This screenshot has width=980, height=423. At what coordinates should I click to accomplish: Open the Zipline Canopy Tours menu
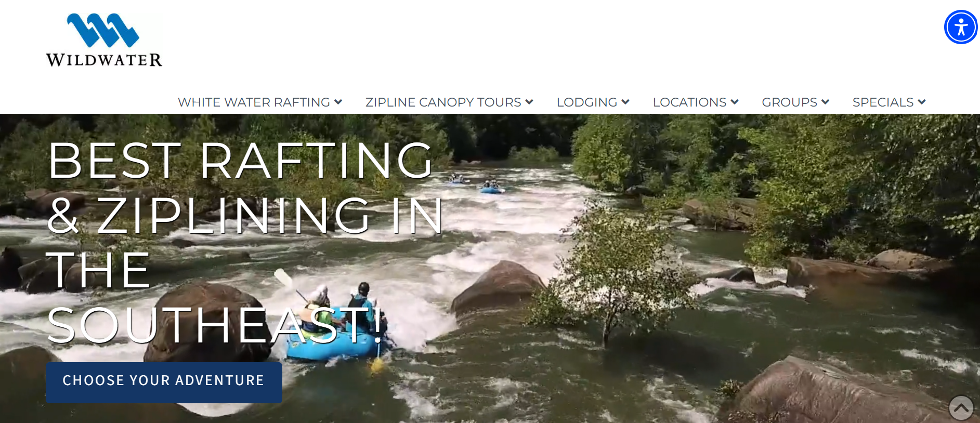(x=443, y=102)
